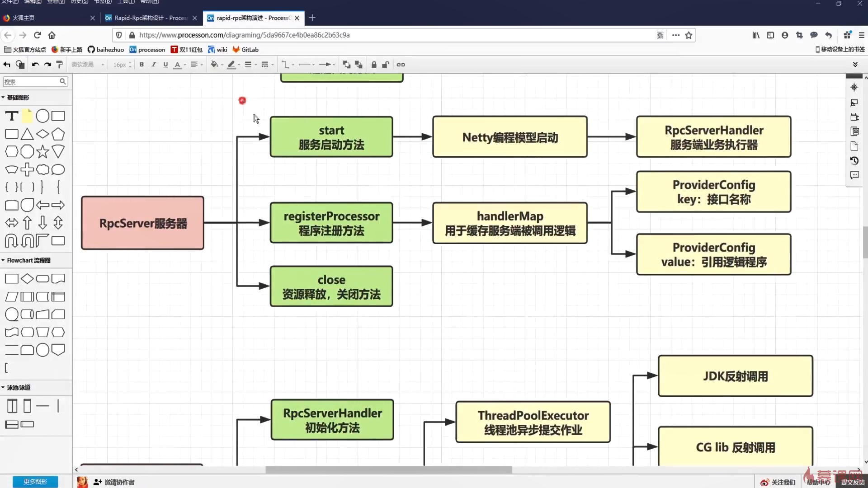
Task: Click the lock shape icon
Action: (x=374, y=65)
